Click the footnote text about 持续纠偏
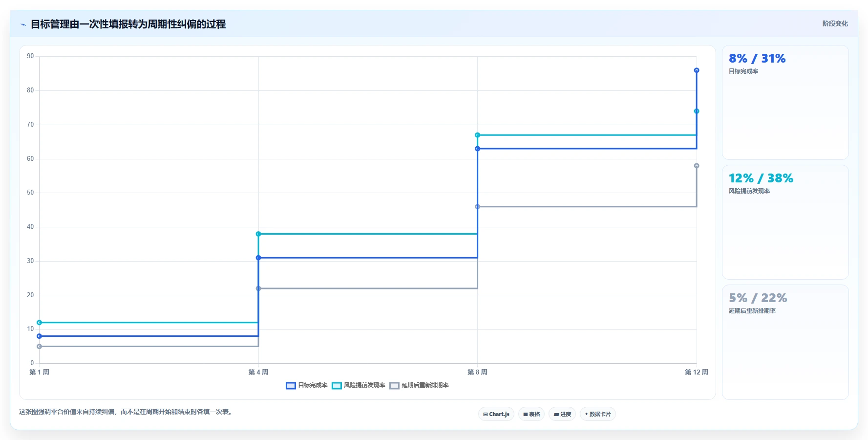This screenshot has width=868, height=440. [127, 412]
